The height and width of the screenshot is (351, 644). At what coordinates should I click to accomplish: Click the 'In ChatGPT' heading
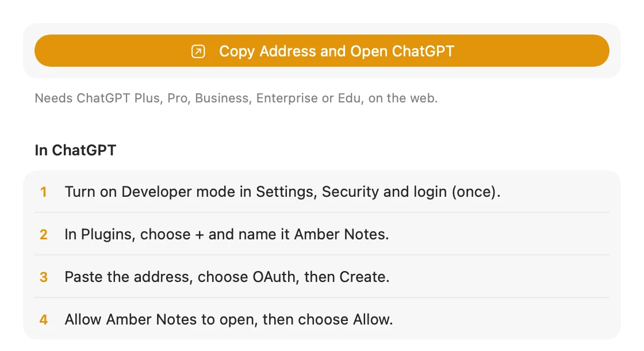[x=75, y=150]
